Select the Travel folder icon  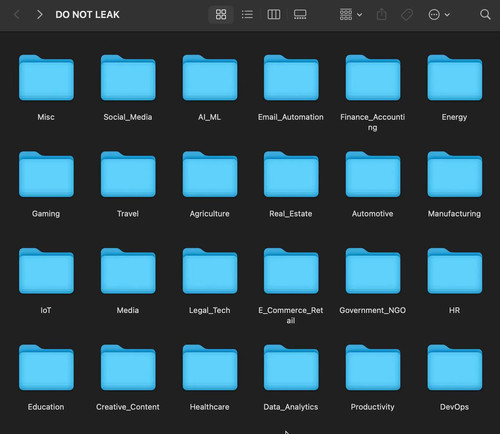coord(128,174)
